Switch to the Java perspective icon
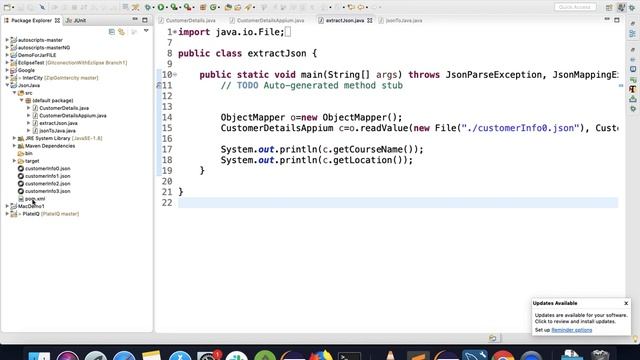 point(621,7)
